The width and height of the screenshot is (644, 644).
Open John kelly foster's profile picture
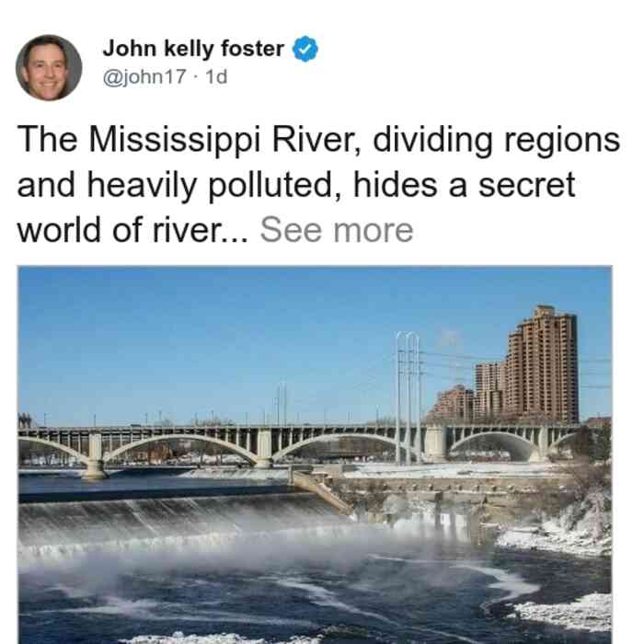coord(49,68)
